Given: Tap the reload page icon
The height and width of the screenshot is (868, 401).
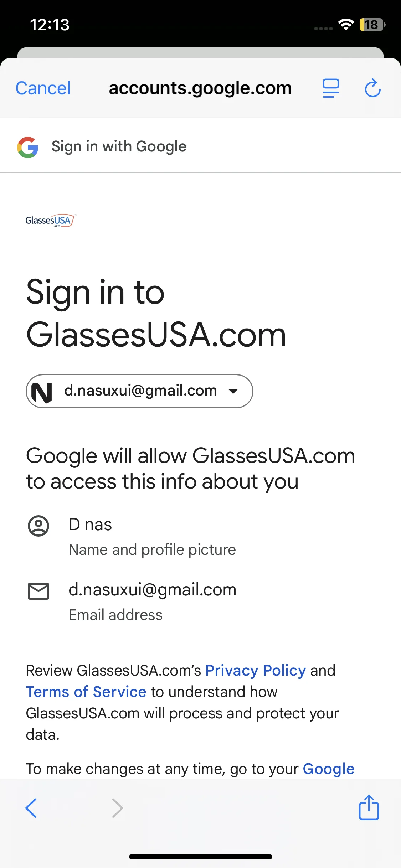Looking at the screenshot, I should pyautogui.click(x=372, y=88).
